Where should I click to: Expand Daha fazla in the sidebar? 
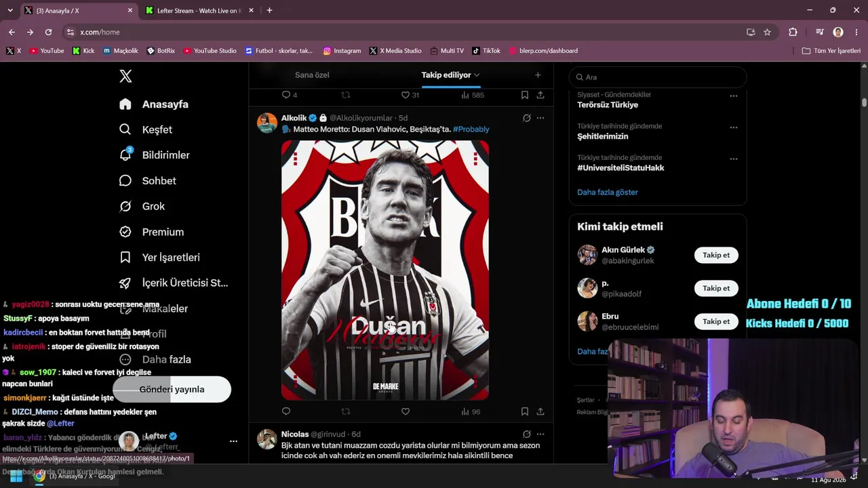[155, 359]
